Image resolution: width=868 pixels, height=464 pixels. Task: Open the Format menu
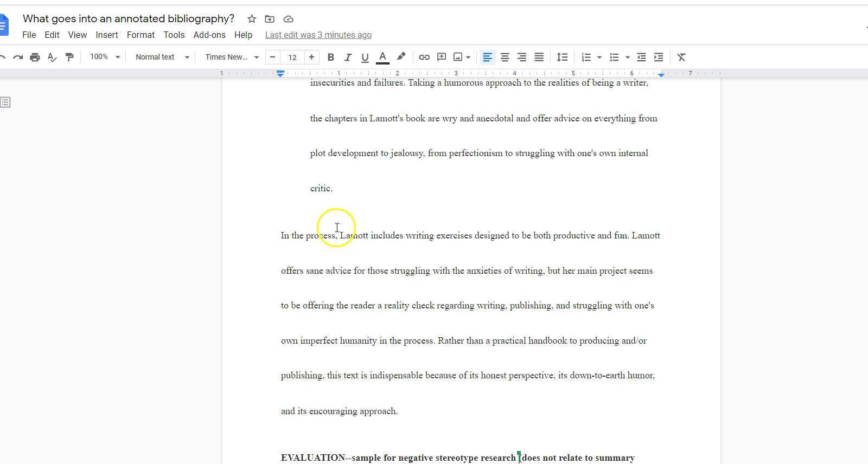141,35
